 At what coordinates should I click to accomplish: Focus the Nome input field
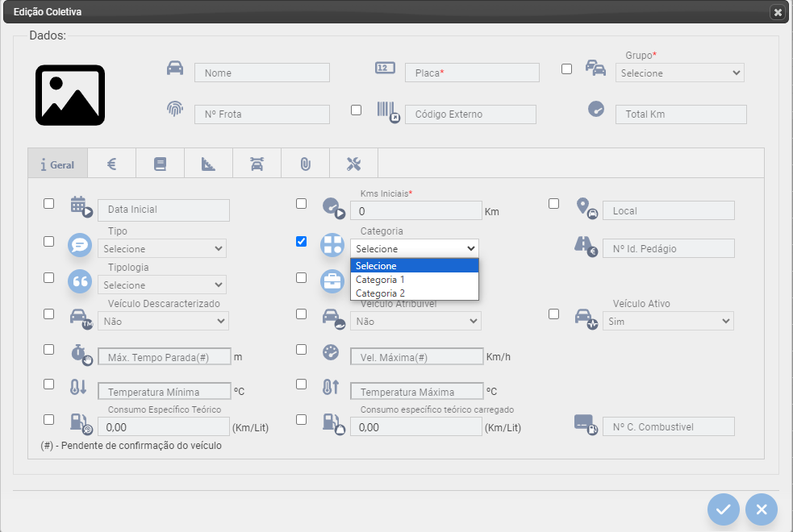(262, 73)
